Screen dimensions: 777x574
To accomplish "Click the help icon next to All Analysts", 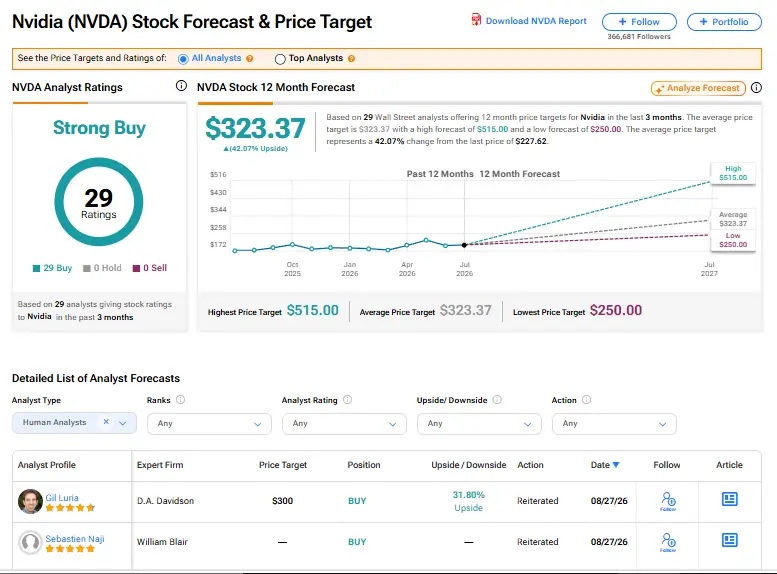I will pos(250,58).
